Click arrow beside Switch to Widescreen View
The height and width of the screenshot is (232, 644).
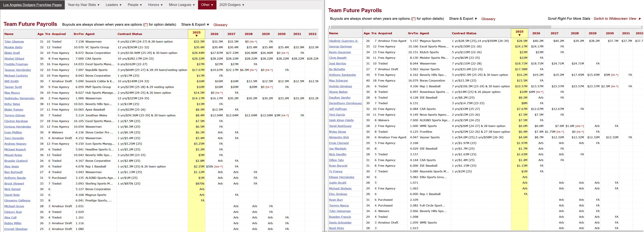640,19
